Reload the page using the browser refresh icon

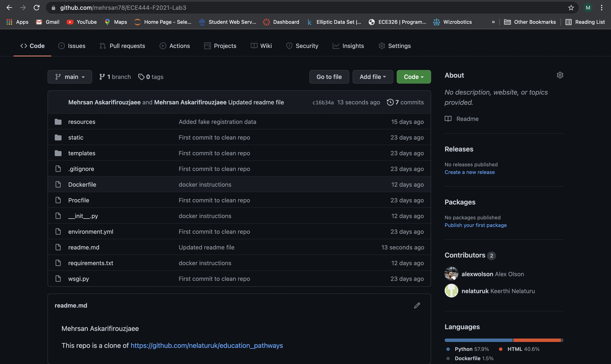pos(36,8)
